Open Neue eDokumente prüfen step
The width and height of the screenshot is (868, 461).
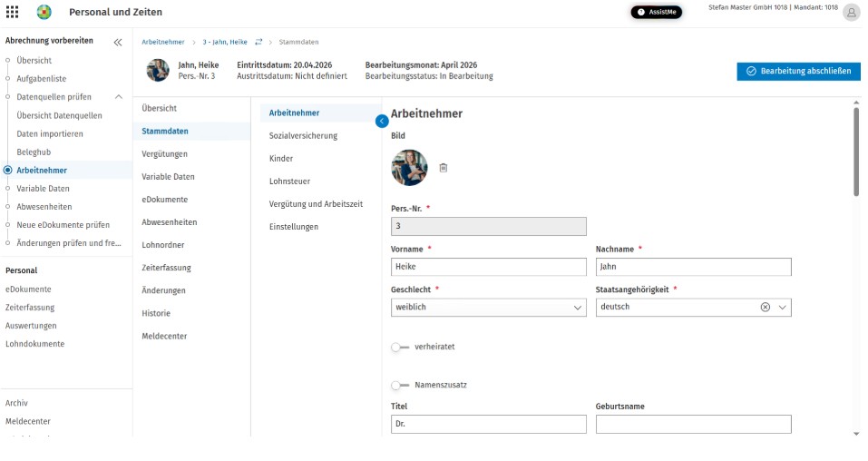click(x=63, y=225)
